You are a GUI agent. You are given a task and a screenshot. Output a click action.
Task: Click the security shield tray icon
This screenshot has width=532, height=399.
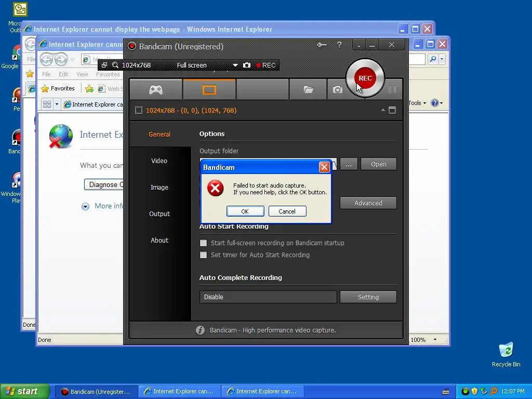pyautogui.click(x=474, y=391)
